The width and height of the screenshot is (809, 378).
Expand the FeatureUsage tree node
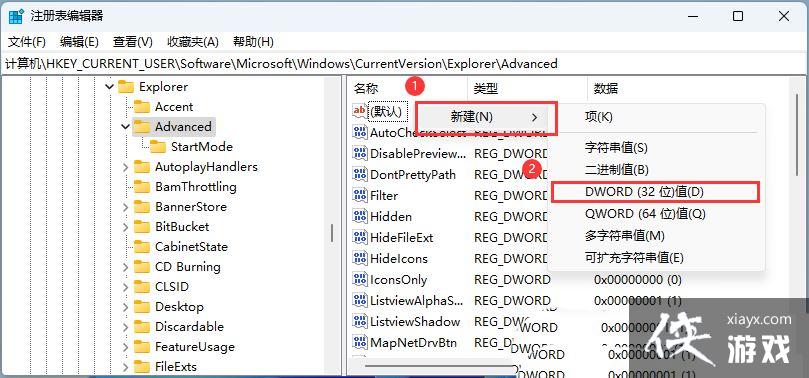tap(125, 347)
